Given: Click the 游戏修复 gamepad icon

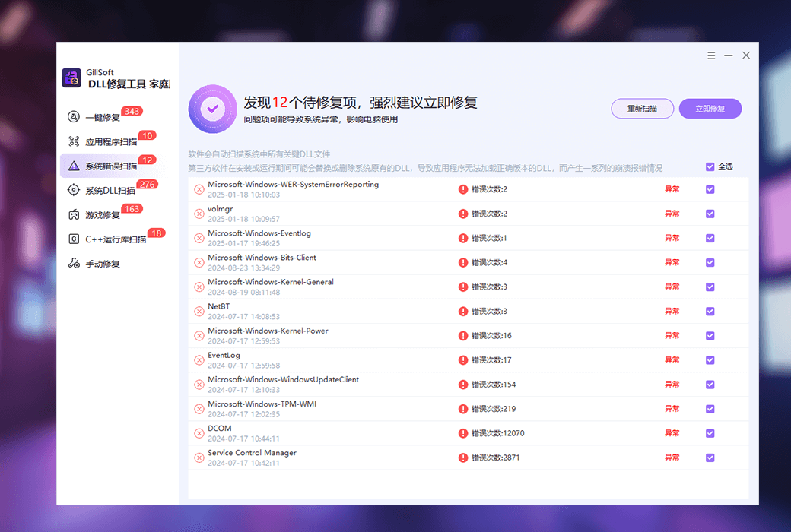Looking at the screenshot, I should tap(74, 215).
